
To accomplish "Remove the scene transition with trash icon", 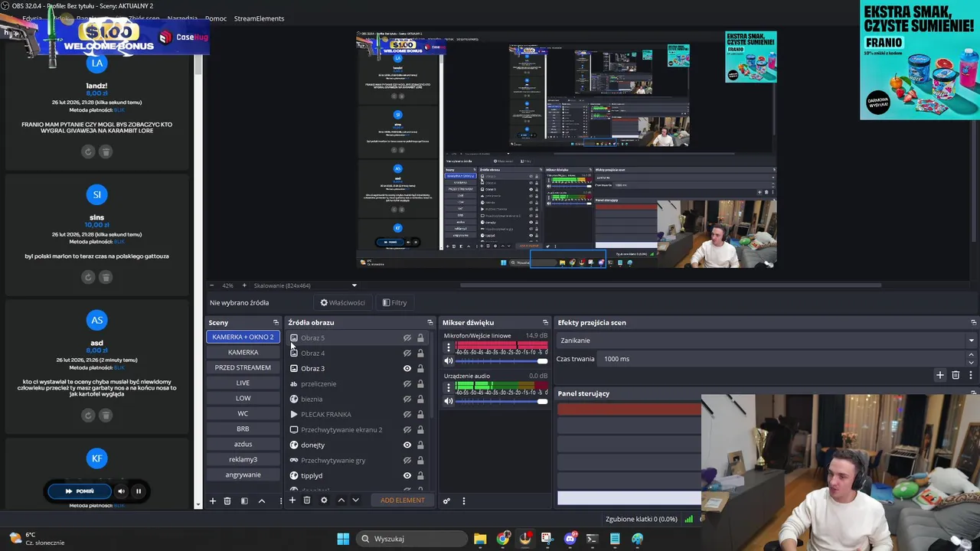I will coord(955,375).
